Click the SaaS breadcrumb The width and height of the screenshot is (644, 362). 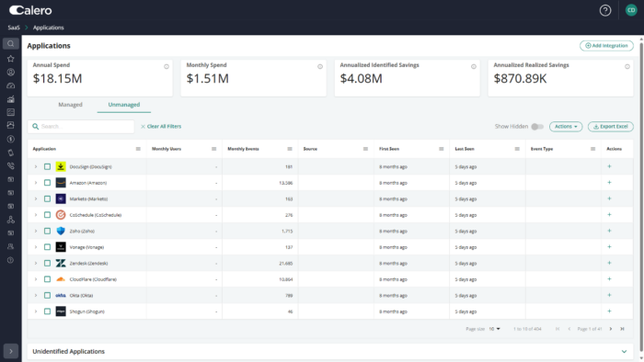click(x=14, y=28)
